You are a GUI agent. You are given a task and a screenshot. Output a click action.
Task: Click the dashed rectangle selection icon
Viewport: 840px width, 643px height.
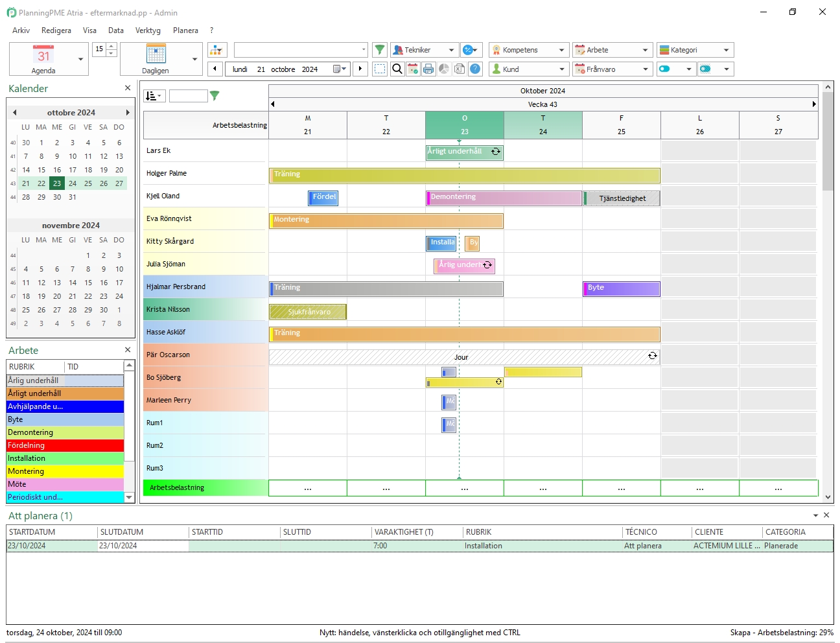tap(380, 69)
